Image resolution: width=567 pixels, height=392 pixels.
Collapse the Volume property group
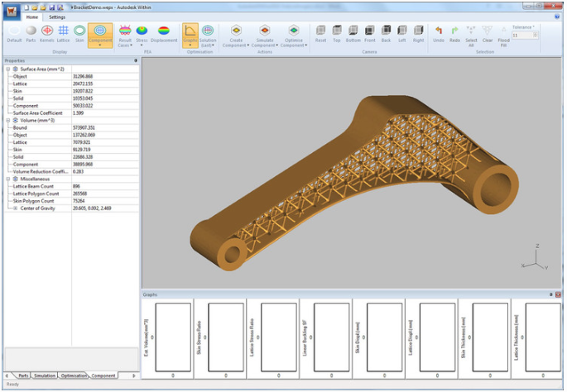[x=7, y=120]
